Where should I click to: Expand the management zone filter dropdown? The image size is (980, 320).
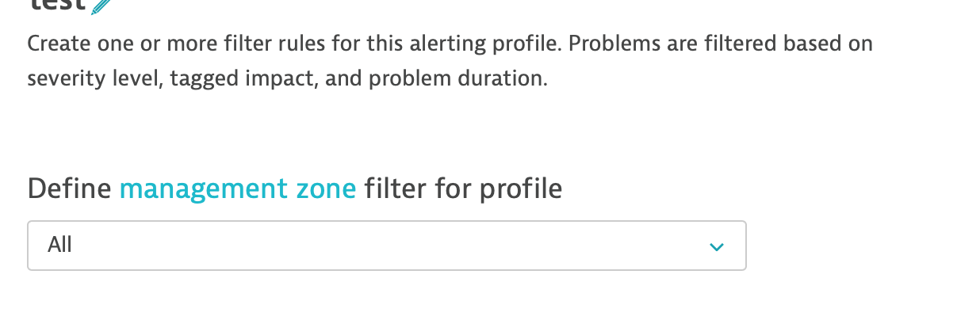coord(386,246)
